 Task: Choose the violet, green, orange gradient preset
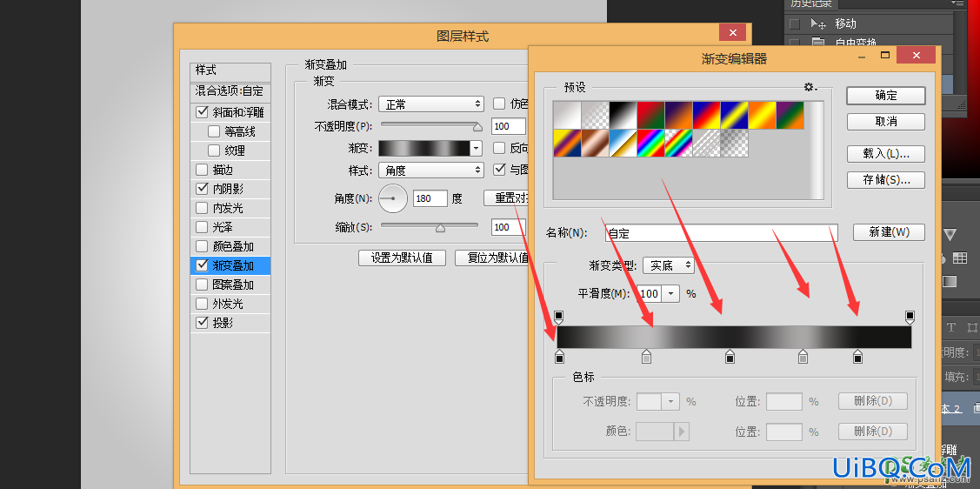coord(790,115)
